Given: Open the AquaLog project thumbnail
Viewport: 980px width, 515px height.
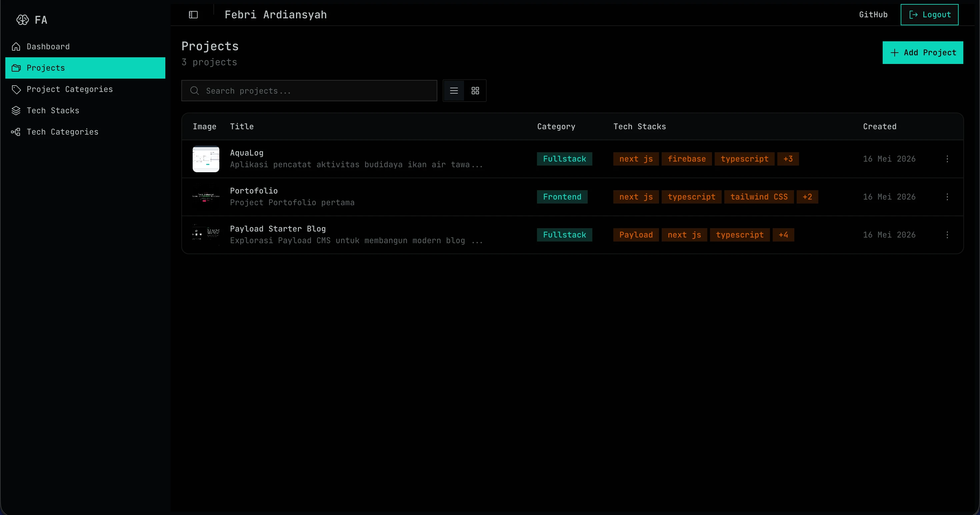Looking at the screenshot, I should 206,159.
